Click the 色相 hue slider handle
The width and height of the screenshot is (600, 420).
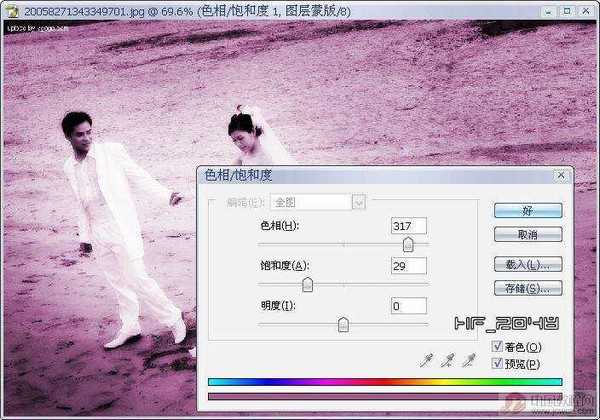[x=408, y=244]
